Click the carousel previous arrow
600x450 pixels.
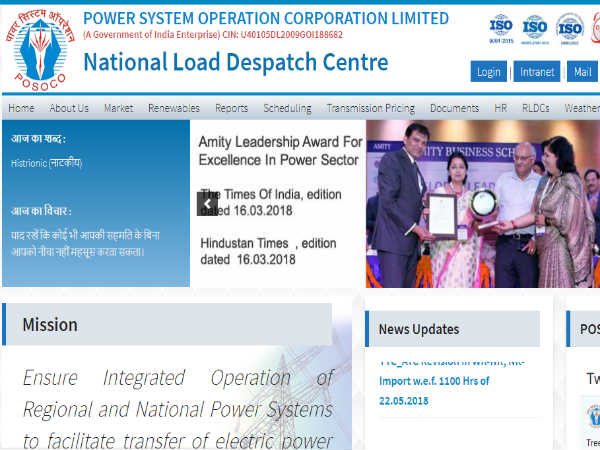coord(207,204)
